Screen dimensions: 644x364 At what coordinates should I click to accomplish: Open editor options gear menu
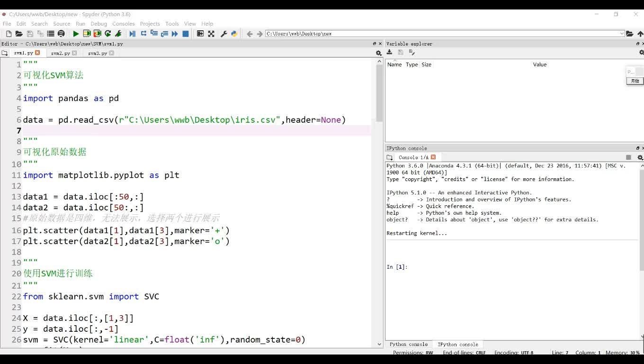click(x=378, y=53)
